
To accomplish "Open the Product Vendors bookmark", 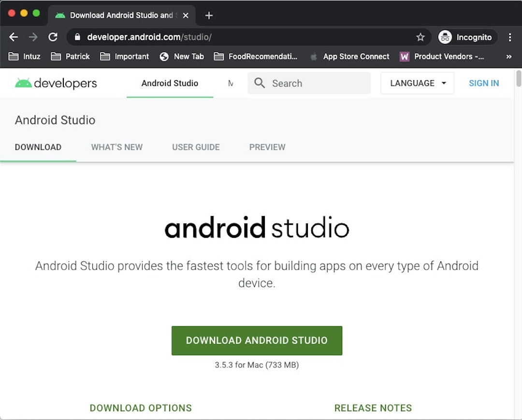I will (x=442, y=57).
